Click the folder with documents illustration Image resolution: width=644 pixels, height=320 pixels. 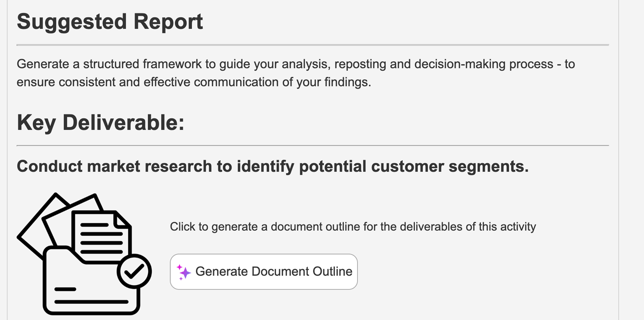(85, 254)
